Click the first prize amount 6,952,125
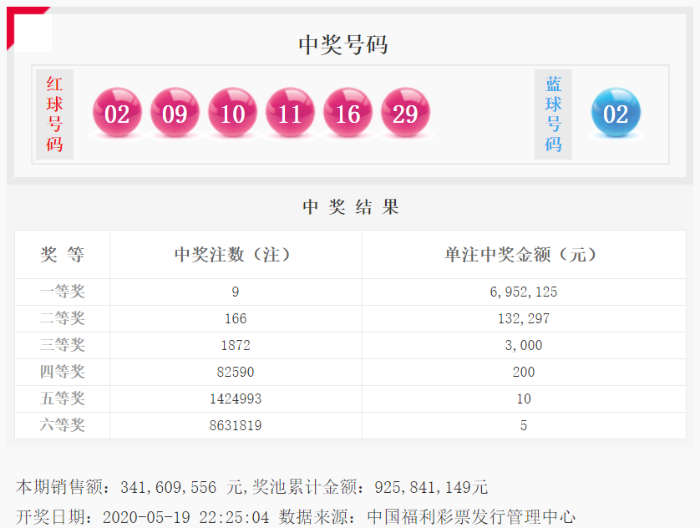700x528 pixels. [521, 292]
